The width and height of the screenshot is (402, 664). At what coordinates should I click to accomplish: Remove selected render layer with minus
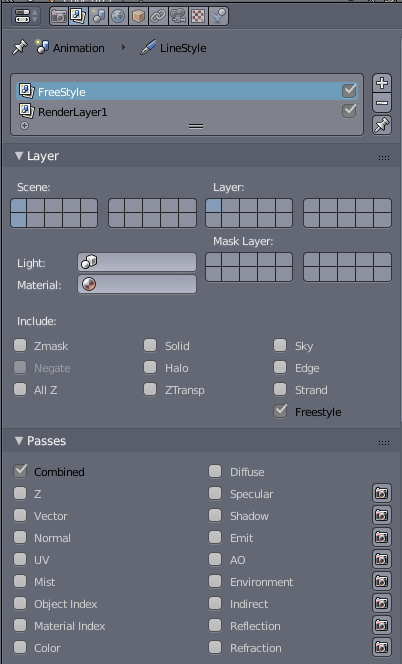(382, 103)
